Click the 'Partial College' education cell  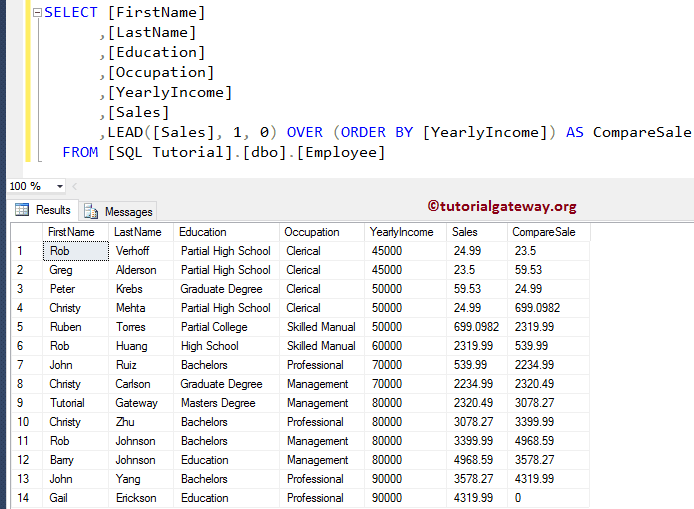226,327
